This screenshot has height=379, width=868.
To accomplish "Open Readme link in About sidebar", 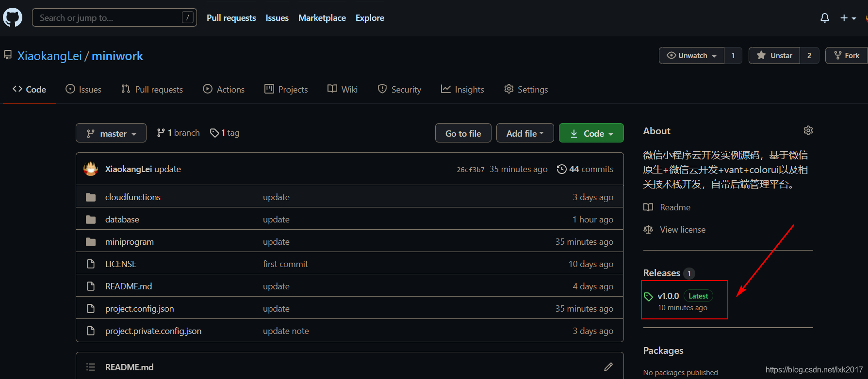I will [x=667, y=207].
